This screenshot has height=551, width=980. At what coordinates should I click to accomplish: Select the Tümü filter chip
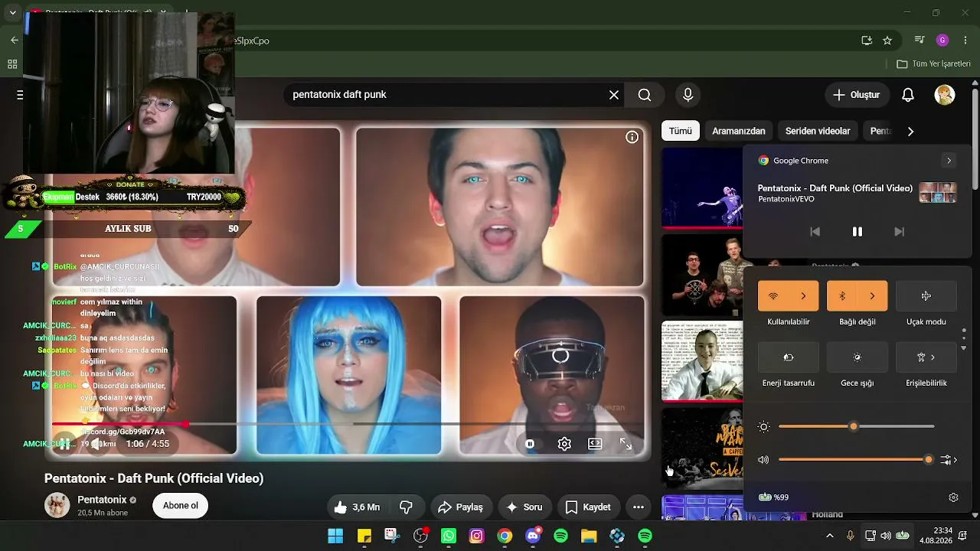click(681, 131)
